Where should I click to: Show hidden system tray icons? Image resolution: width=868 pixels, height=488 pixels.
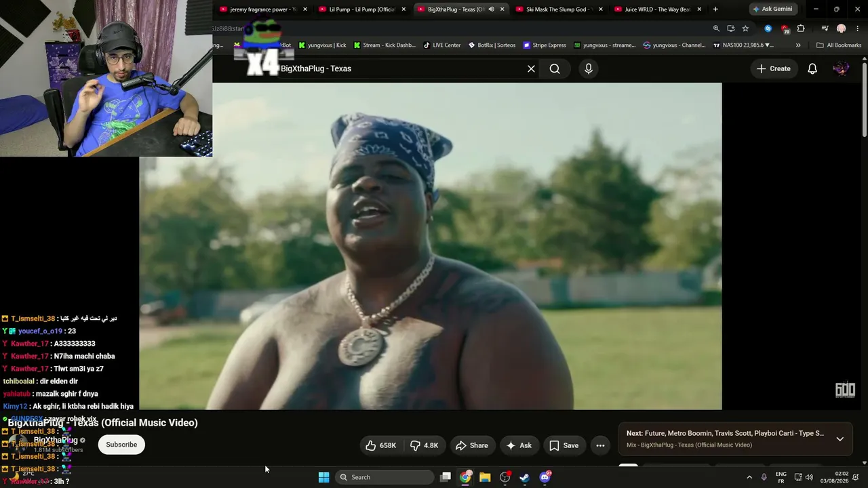click(749, 477)
